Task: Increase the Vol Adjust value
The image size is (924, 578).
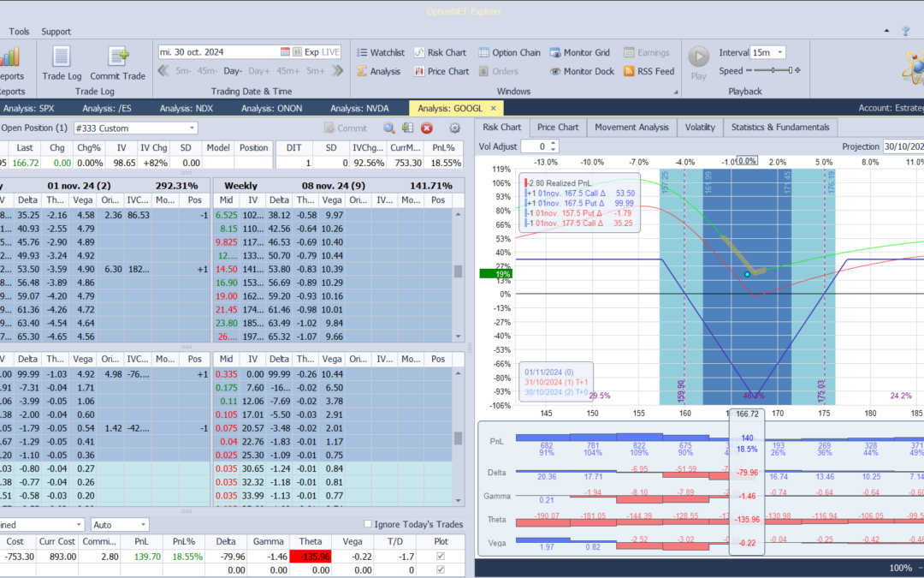Action: click(x=553, y=143)
